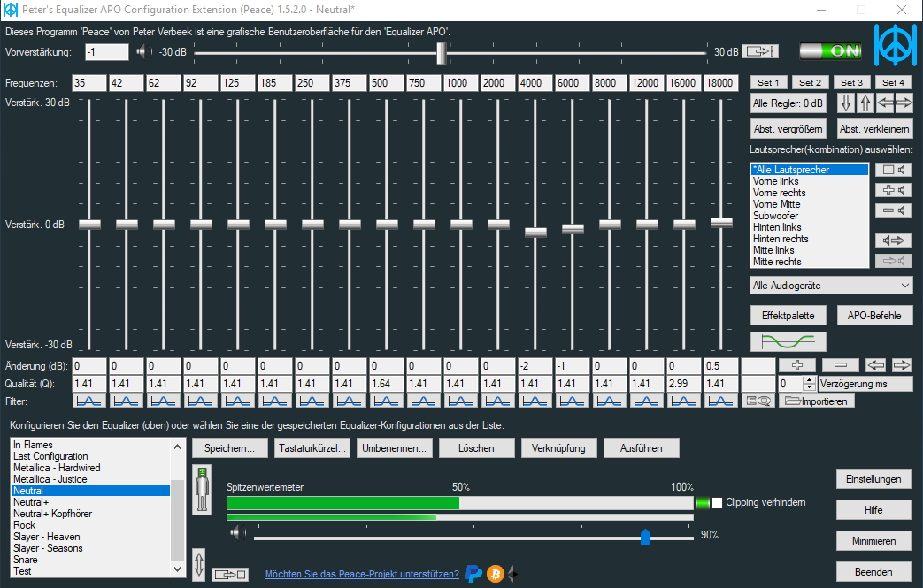Screen dimensions: 923x588
Task: Click the figure icon beside peak meter
Action: coord(202,490)
